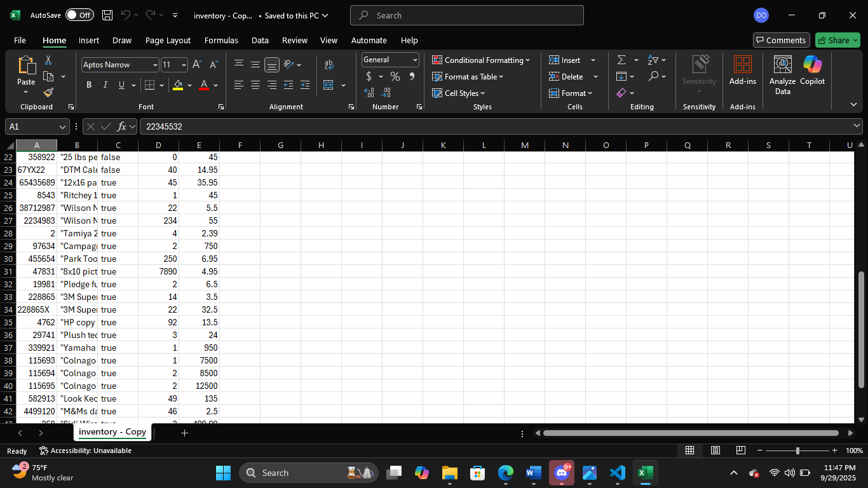Open Add-ins from the ribbon
868x488 pixels.
[742, 71]
